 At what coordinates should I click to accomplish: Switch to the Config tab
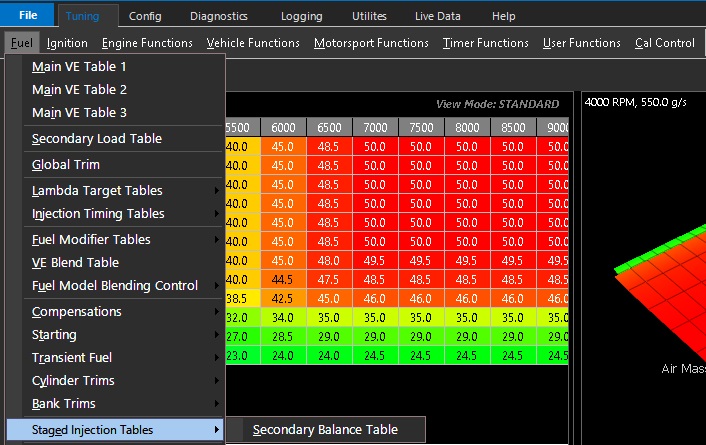pyautogui.click(x=145, y=16)
